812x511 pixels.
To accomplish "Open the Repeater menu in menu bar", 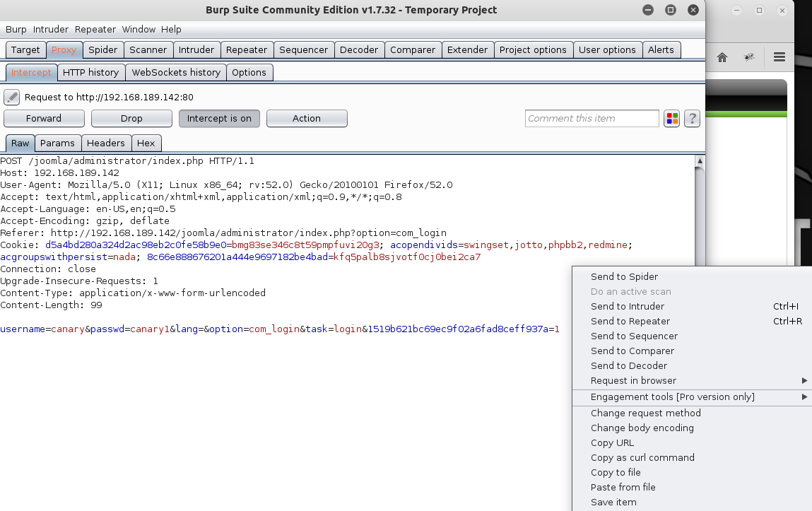I will [95, 30].
